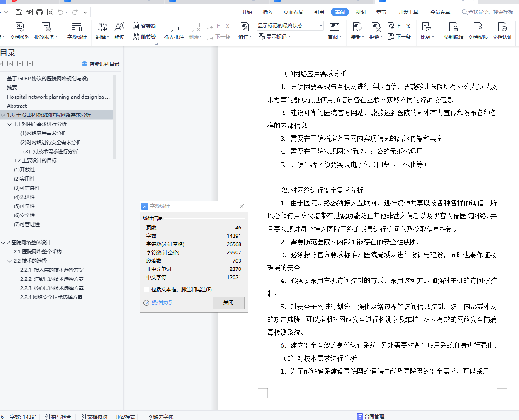Click the 审阅 review pane icon
The image size is (519, 420).
(x=335, y=27)
